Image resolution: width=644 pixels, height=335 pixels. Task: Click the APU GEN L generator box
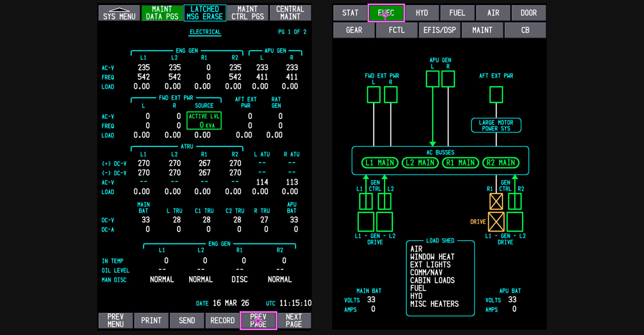[x=432, y=79]
